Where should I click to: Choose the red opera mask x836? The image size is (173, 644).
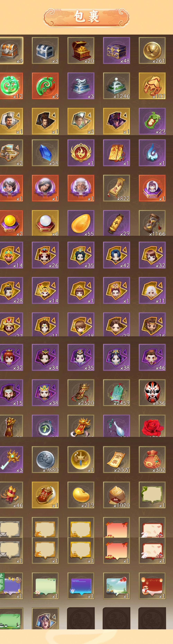pyautogui.click(x=152, y=392)
